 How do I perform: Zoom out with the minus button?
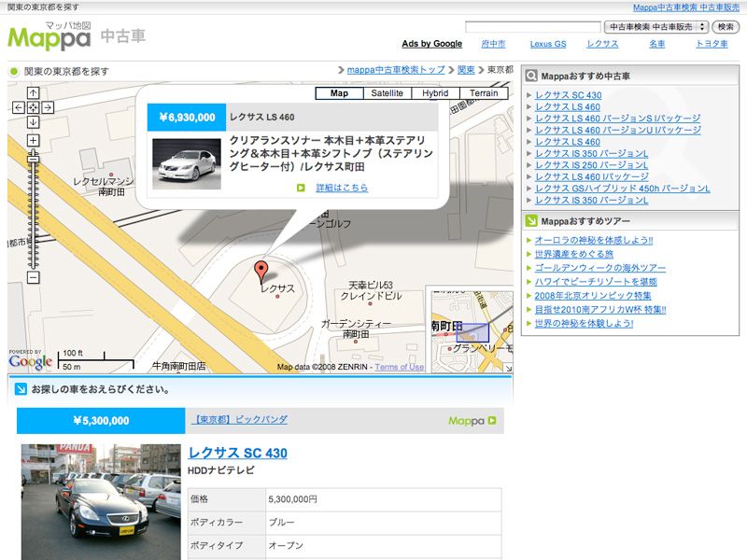[33, 277]
